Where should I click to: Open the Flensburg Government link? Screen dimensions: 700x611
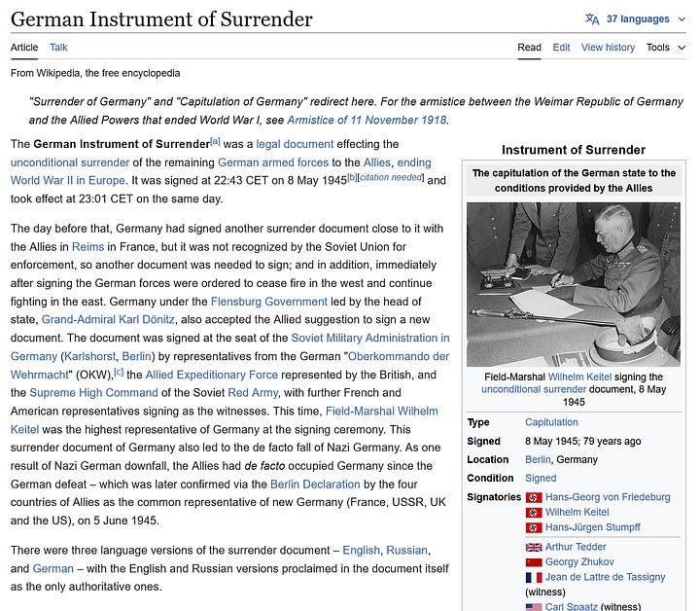[x=269, y=302]
